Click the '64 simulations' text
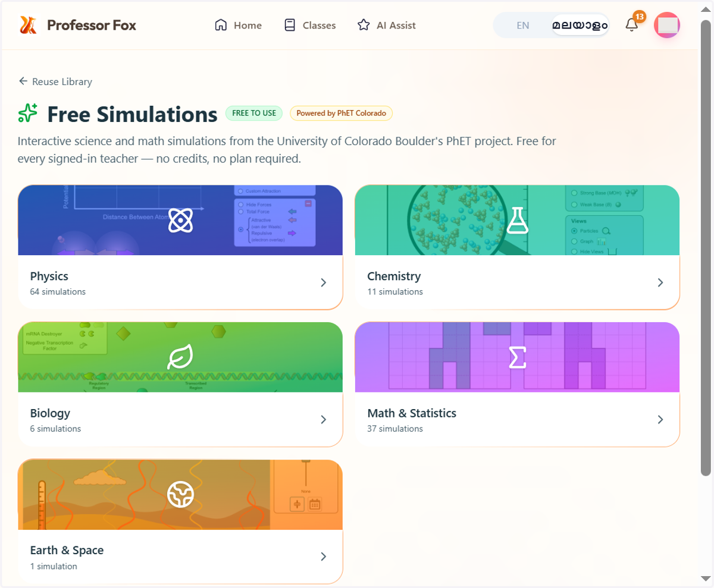The image size is (714, 588). coord(58,292)
